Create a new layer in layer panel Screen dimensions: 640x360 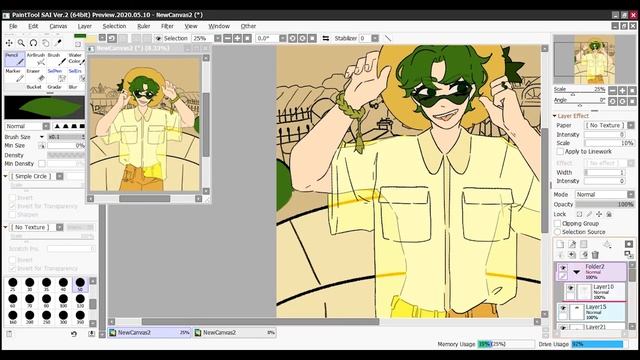[560, 244]
